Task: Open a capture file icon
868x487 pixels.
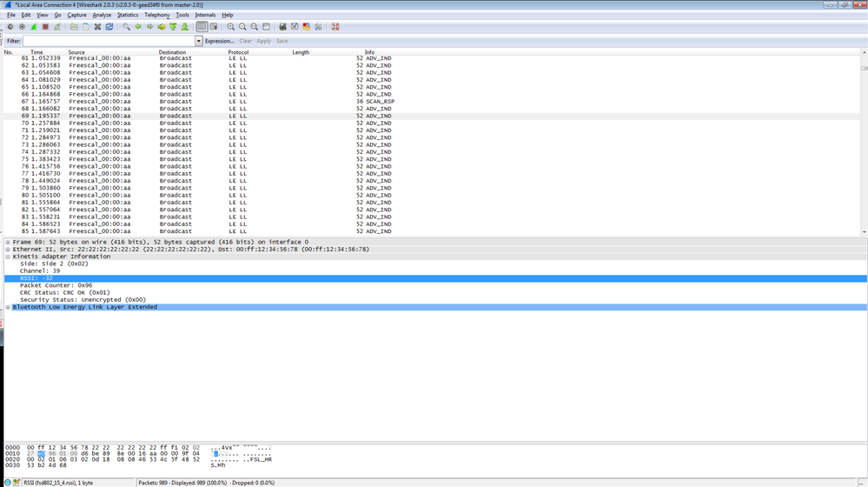Action: (x=74, y=27)
